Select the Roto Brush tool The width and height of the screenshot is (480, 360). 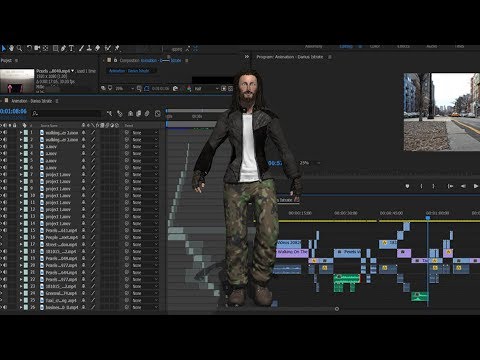pyautogui.click(x=108, y=48)
